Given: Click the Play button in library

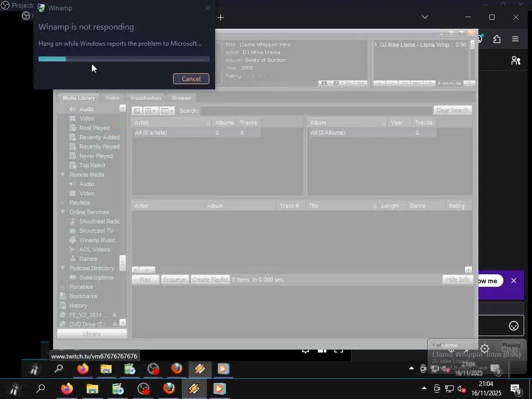Looking at the screenshot, I should (145, 280).
